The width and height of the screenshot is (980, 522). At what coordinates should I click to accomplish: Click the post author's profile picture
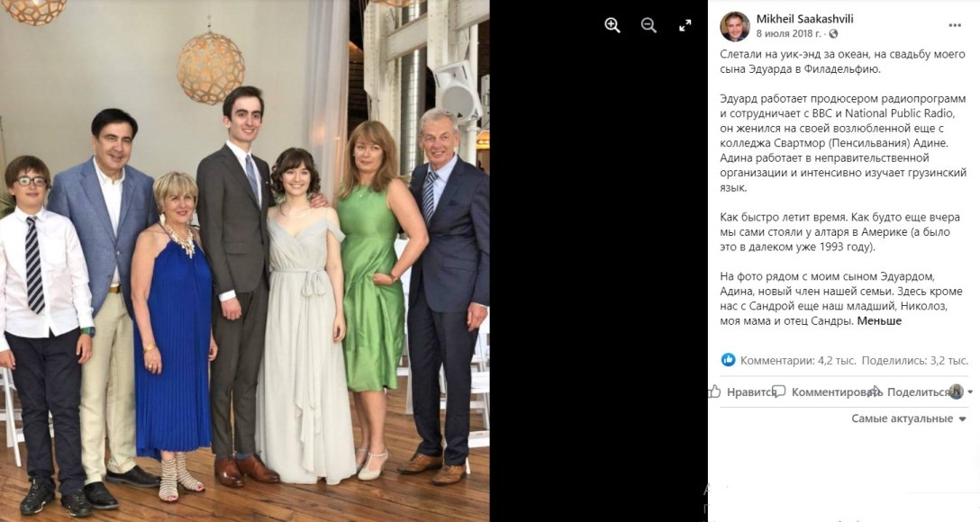pyautogui.click(x=735, y=26)
